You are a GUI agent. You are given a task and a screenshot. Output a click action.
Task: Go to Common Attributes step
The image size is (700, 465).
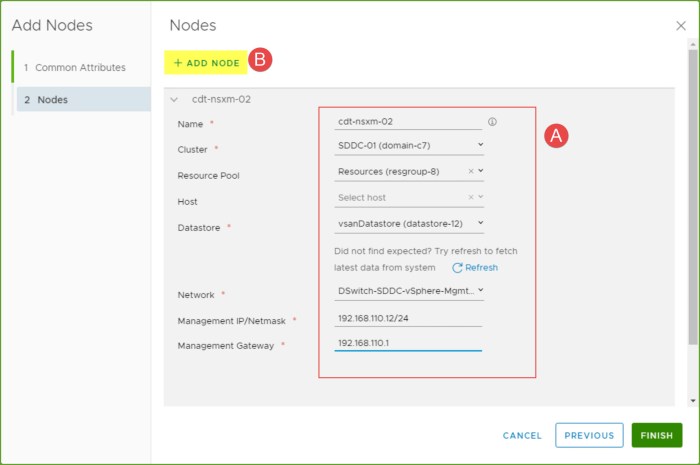click(80, 67)
